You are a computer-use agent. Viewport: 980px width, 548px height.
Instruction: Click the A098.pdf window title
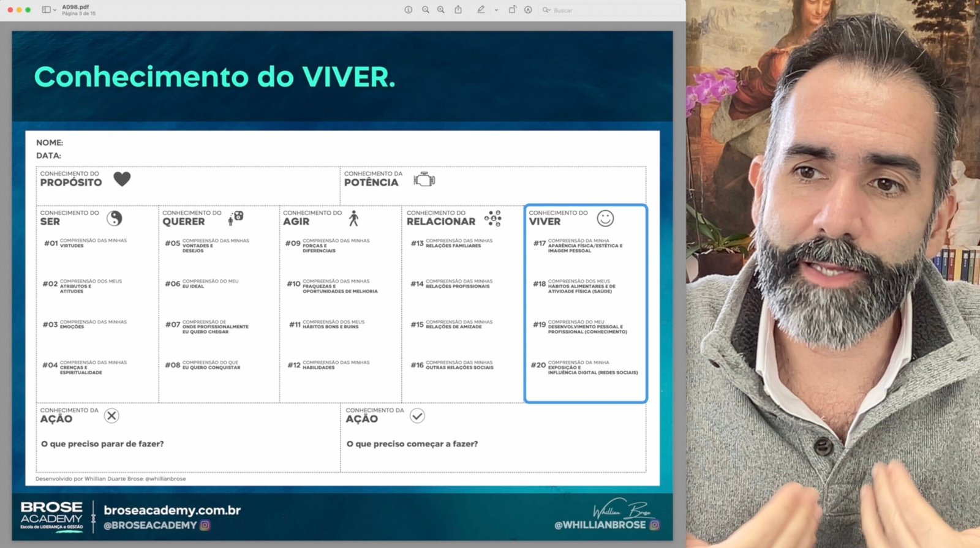pos(75,7)
